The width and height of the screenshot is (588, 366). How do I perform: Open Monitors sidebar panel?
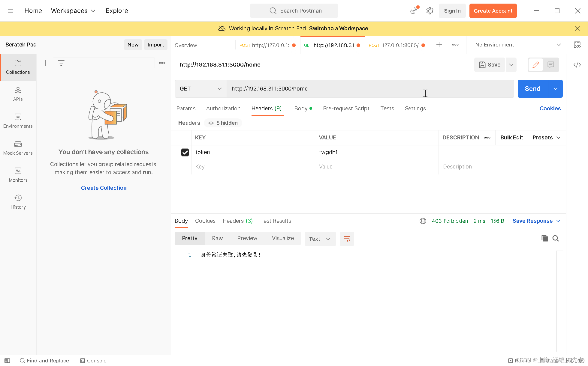[18, 175]
